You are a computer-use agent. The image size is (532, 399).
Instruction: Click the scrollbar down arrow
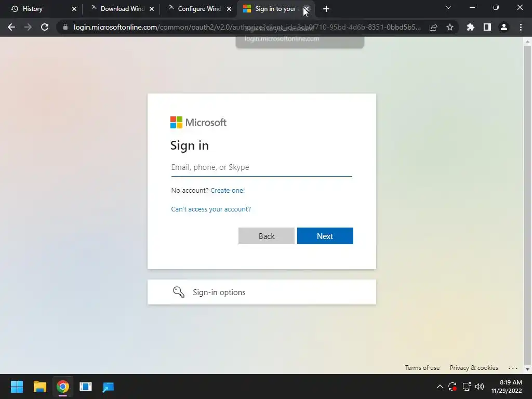527,369
